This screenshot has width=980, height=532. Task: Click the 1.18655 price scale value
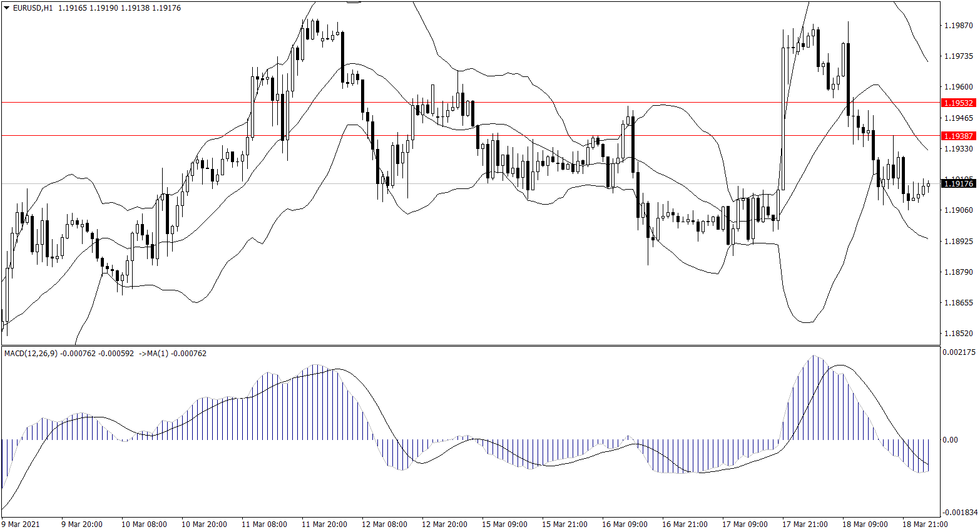pyautogui.click(x=958, y=303)
